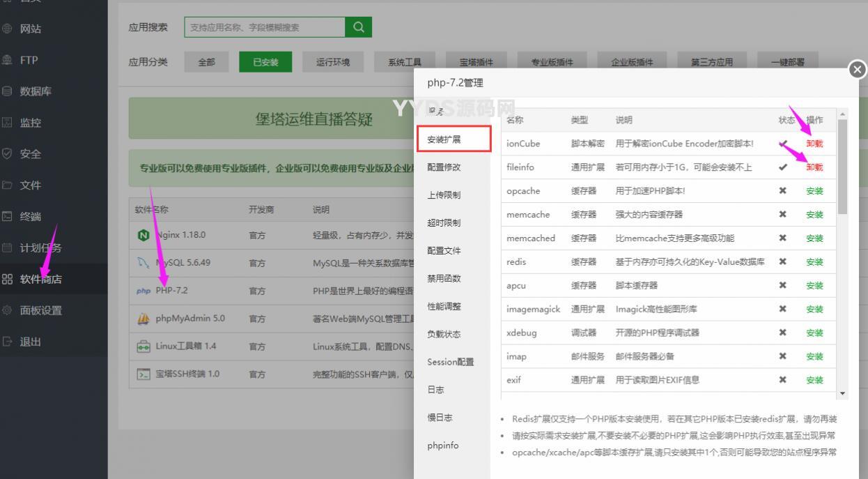Open the 禁用函数 tab
This screenshot has height=479, width=868.
tap(444, 279)
